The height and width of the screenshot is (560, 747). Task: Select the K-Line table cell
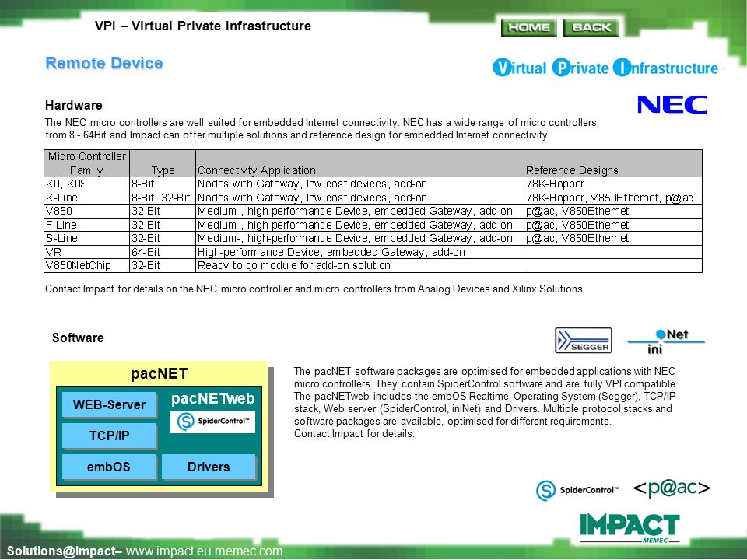pos(86,198)
